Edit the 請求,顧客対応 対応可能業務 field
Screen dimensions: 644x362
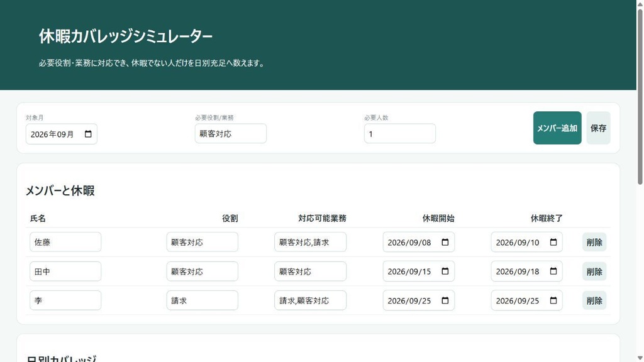[310, 300]
